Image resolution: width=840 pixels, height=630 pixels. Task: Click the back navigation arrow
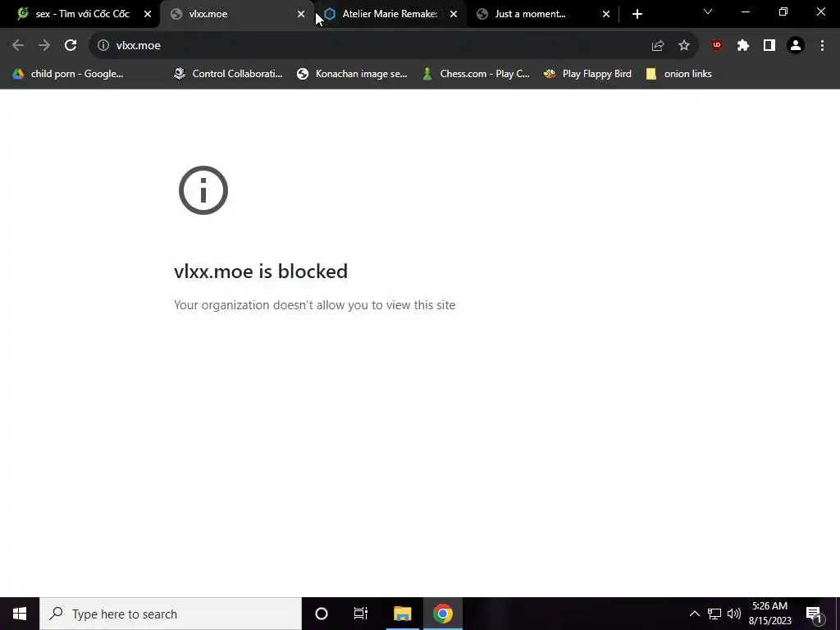(18, 46)
